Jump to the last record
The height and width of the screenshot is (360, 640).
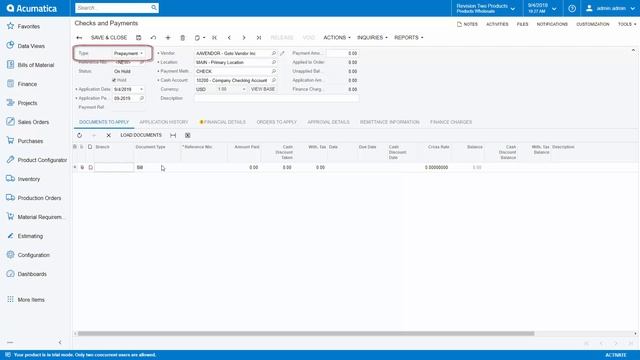point(259,38)
